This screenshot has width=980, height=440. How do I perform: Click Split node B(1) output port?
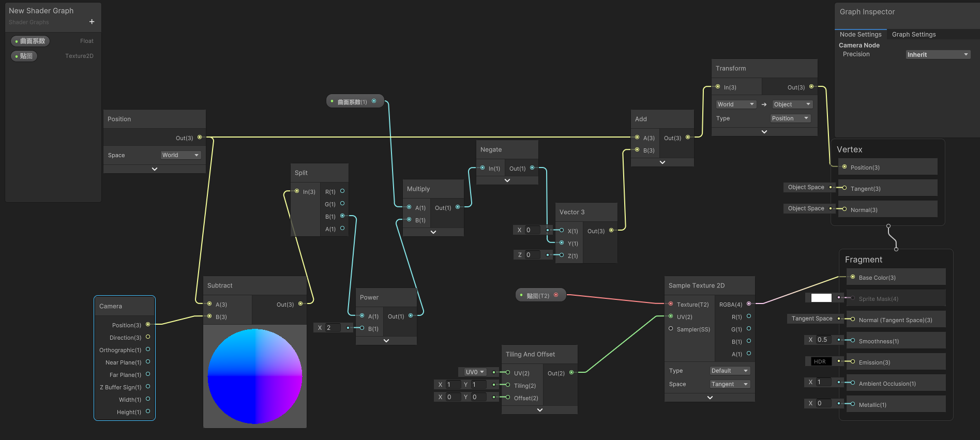pos(342,216)
